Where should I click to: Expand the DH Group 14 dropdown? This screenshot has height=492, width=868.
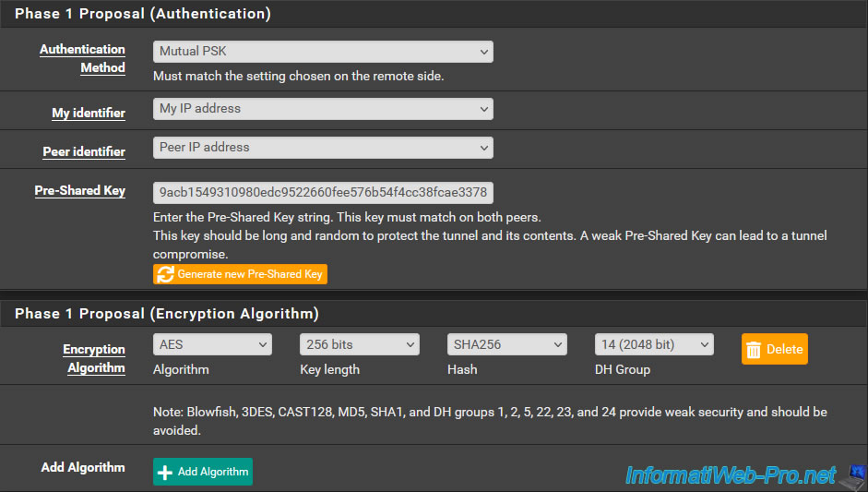coord(654,344)
